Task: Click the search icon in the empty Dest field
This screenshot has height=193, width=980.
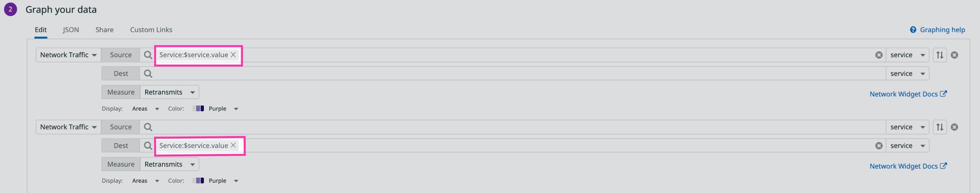Action: tap(148, 73)
